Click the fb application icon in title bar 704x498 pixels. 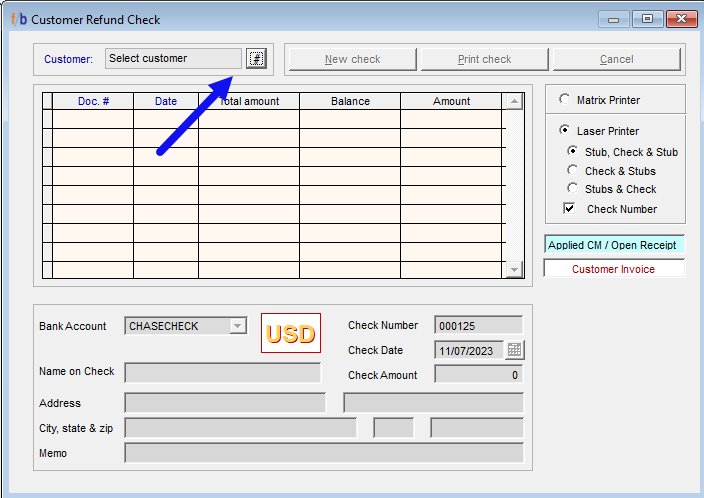18,19
